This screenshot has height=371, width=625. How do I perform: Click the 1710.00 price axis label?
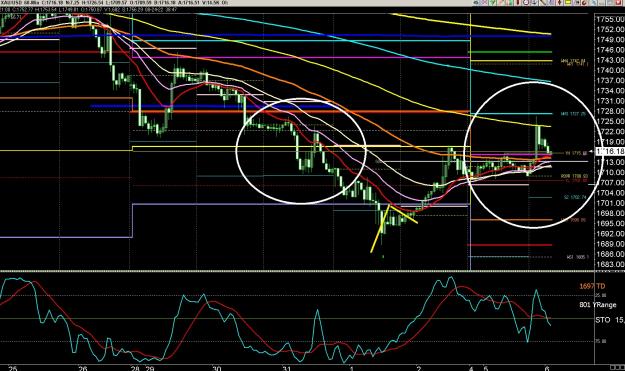[x=610, y=173]
